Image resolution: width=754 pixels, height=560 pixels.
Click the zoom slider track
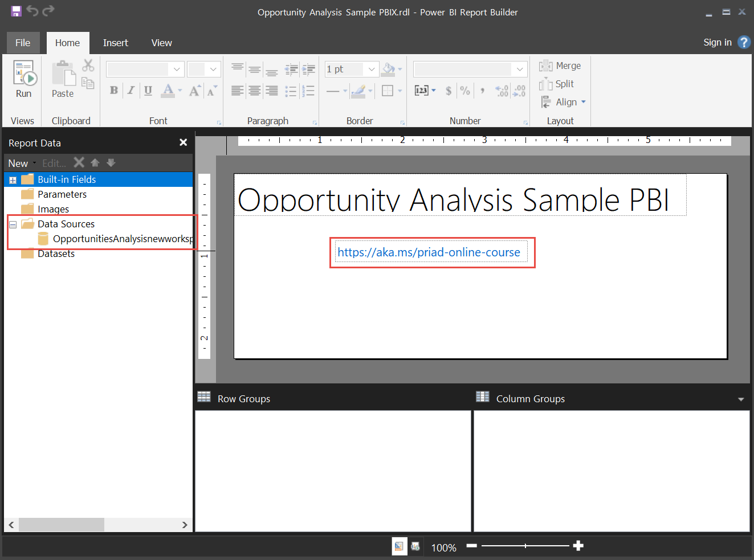tap(525, 546)
